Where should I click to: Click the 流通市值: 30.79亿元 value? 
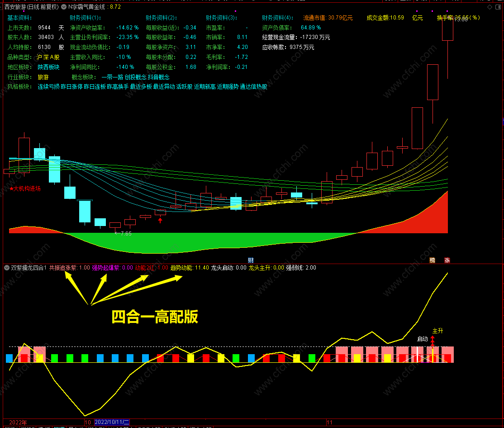click(x=328, y=18)
